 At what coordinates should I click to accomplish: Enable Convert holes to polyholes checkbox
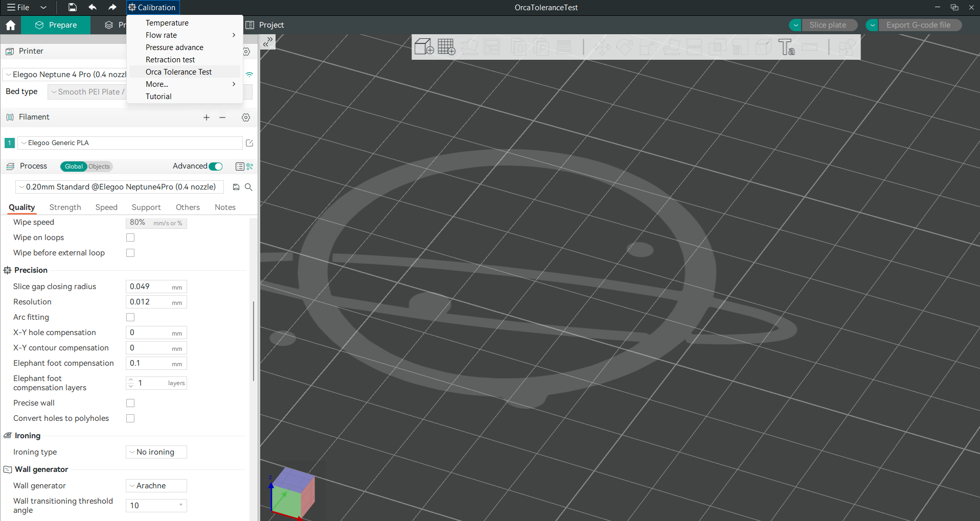130,418
